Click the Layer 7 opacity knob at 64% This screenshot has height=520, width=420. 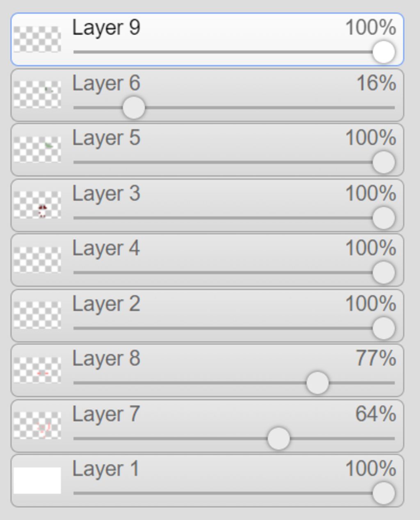(x=278, y=438)
